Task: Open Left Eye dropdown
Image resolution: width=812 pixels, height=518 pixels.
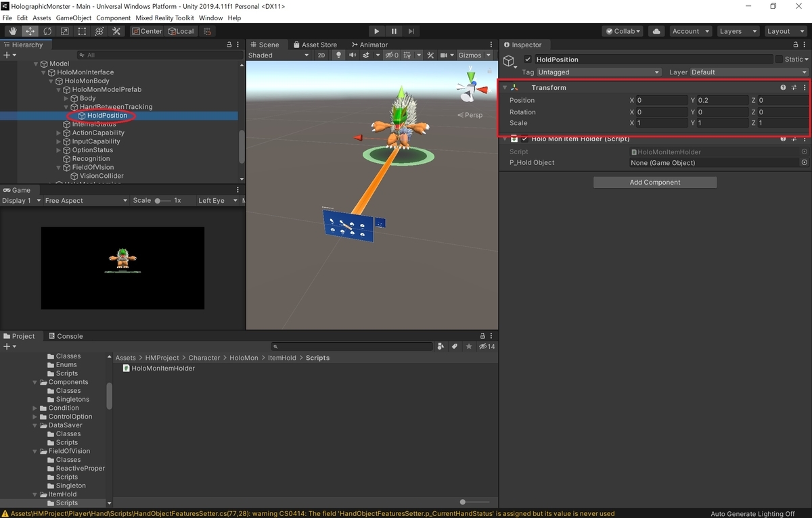Action: coord(218,201)
